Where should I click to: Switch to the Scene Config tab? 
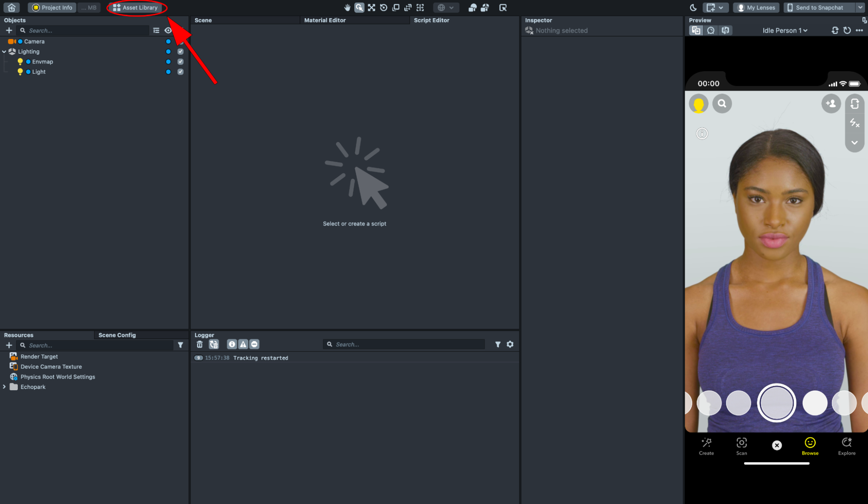point(117,335)
